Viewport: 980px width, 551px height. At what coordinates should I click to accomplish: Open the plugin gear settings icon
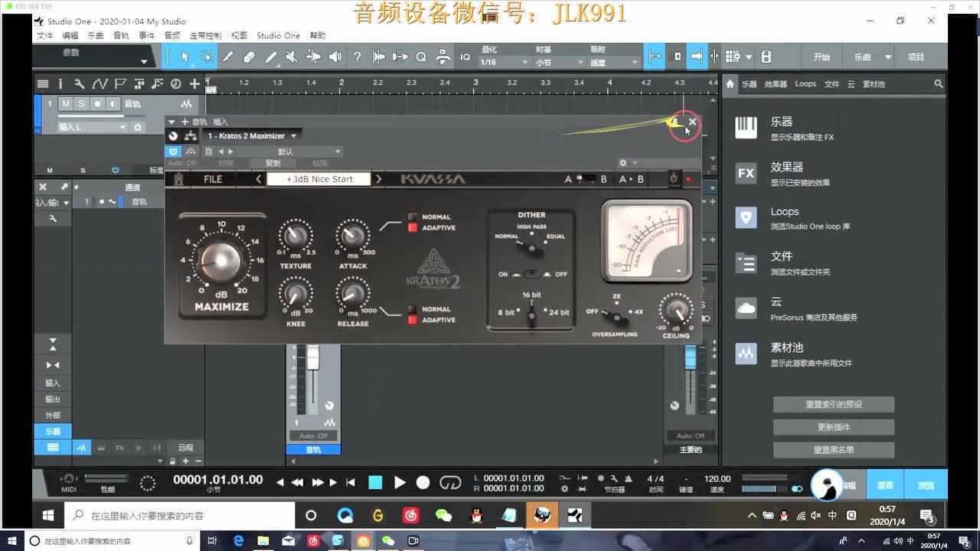click(623, 163)
